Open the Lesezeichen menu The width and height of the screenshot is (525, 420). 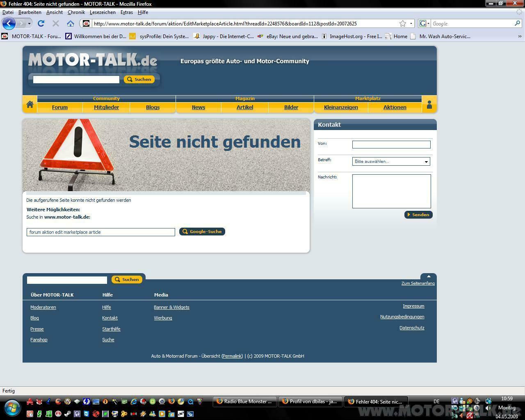[103, 12]
